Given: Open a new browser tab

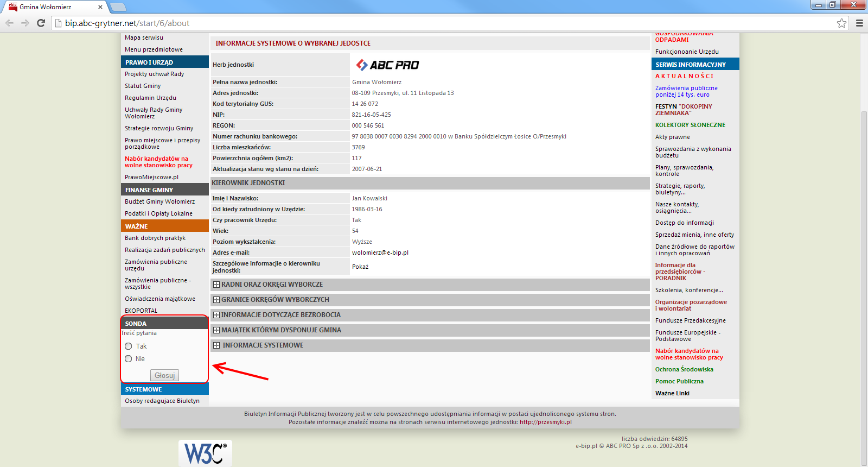Looking at the screenshot, I should click(118, 7).
